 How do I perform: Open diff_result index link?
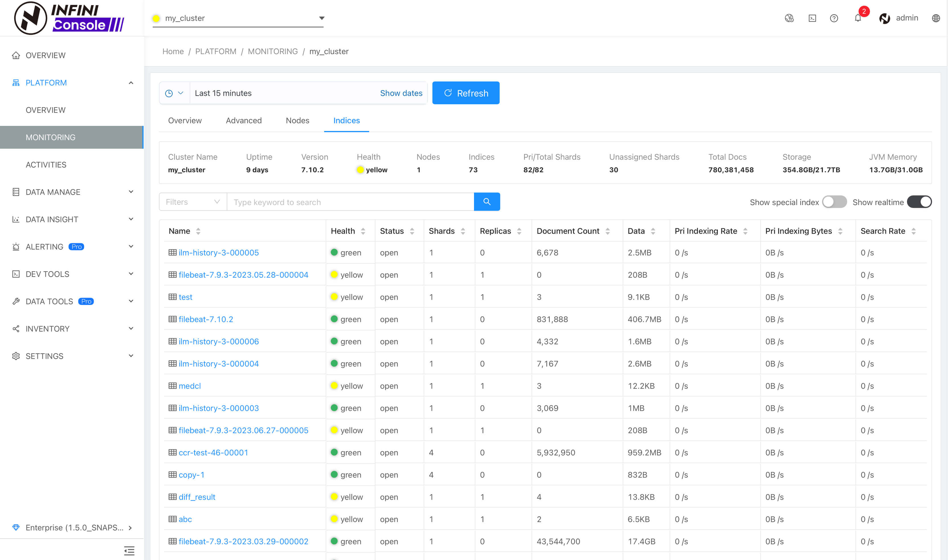pyautogui.click(x=197, y=497)
